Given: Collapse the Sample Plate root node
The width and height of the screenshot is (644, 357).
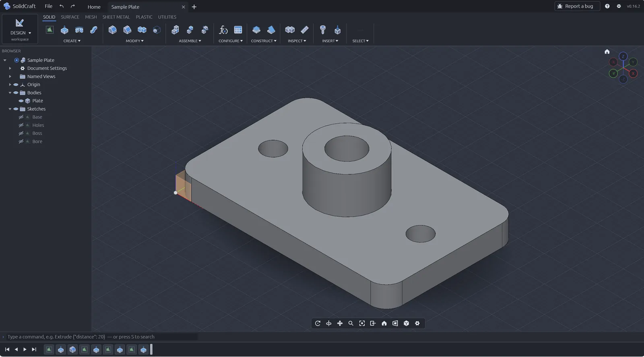Looking at the screenshot, I should point(5,60).
